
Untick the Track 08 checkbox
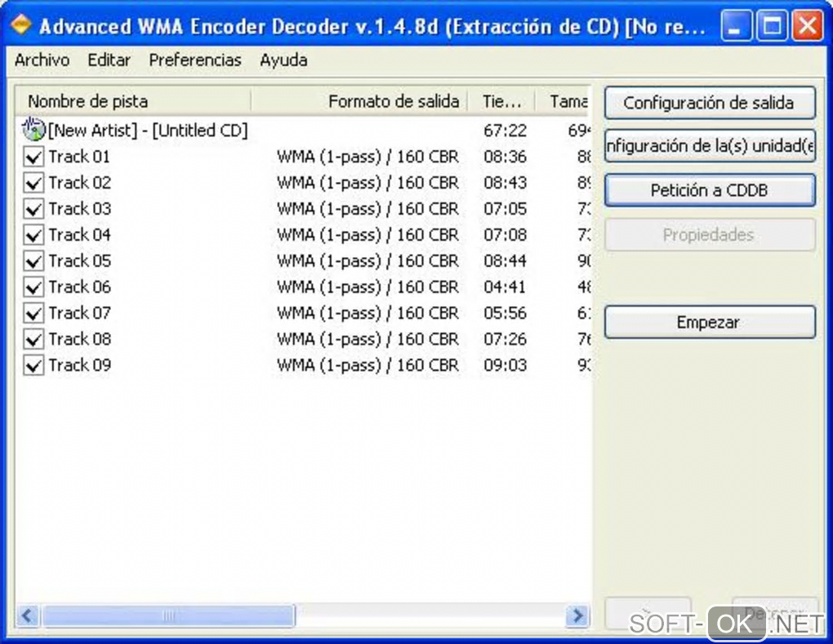click(x=33, y=340)
